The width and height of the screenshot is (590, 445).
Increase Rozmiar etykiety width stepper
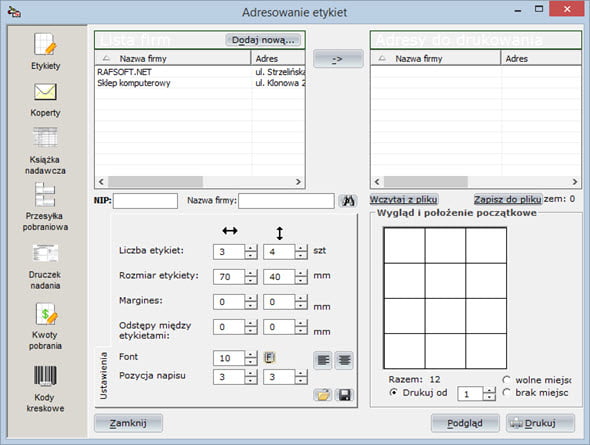(x=251, y=273)
